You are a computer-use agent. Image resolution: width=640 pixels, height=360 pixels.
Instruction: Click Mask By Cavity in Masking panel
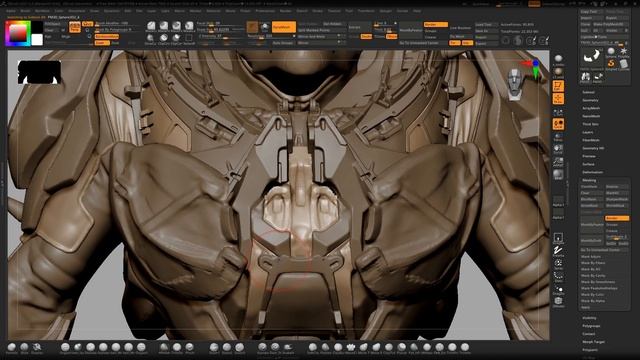click(x=593, y=276)
